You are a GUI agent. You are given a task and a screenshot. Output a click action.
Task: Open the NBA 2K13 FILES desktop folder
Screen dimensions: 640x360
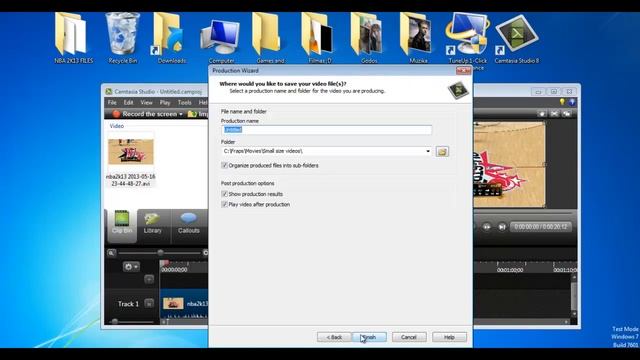73,38
